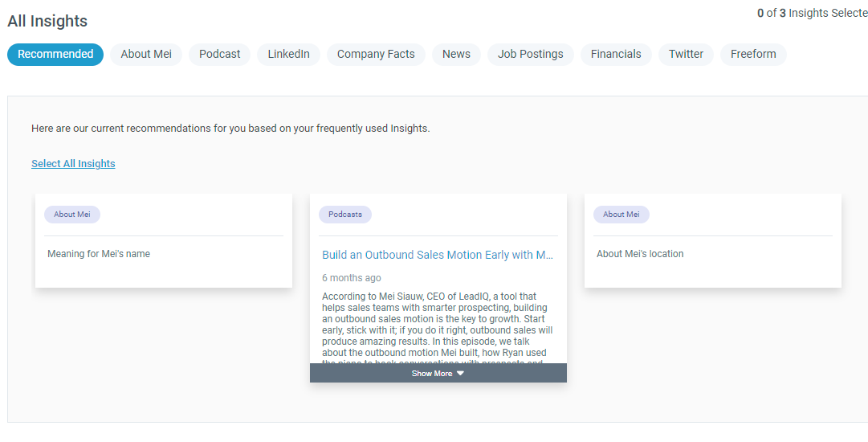Open the Build an Outbound Sales Motion link

[438, 255]
